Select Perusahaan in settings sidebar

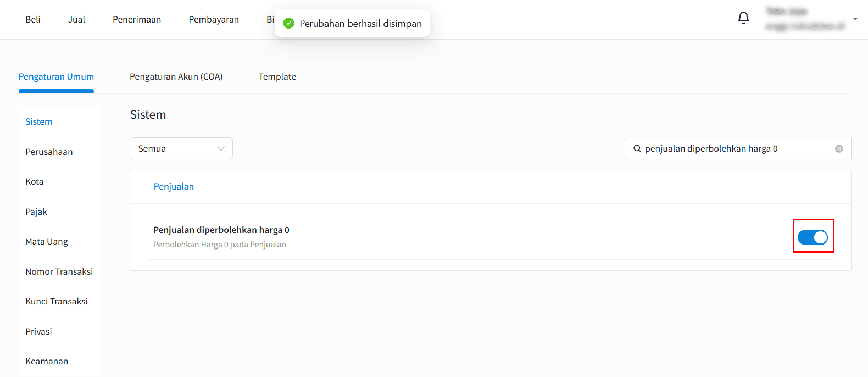pyautogui.click(x=49, y=152)
